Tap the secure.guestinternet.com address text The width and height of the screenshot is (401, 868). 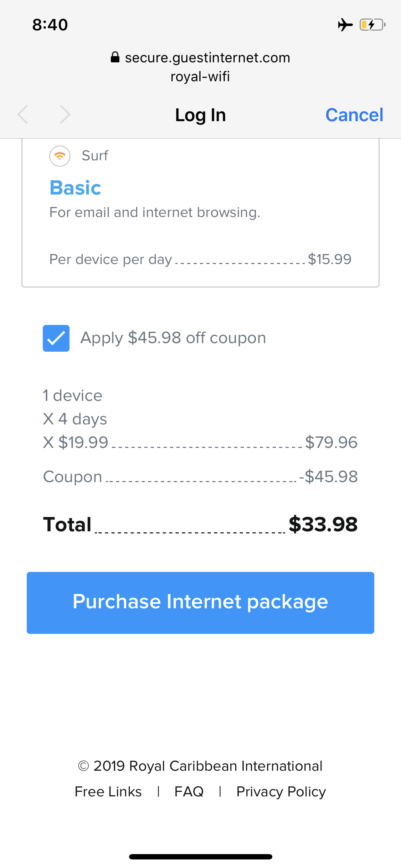pos(207,57)
